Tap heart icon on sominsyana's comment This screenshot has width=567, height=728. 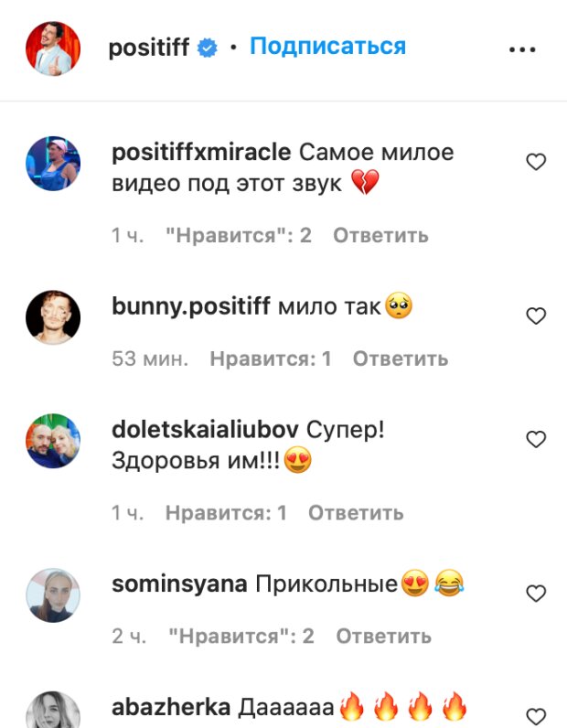pos(536,594)
